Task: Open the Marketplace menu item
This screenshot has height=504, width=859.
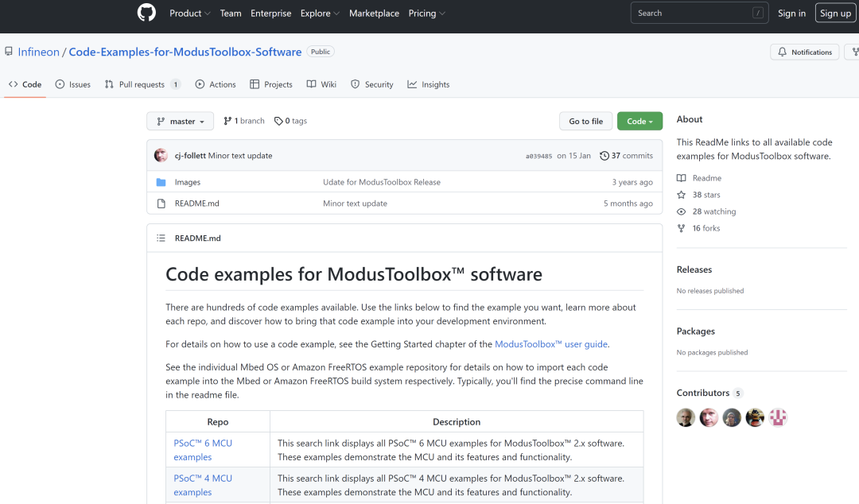Action: click(x=374, y=13)
